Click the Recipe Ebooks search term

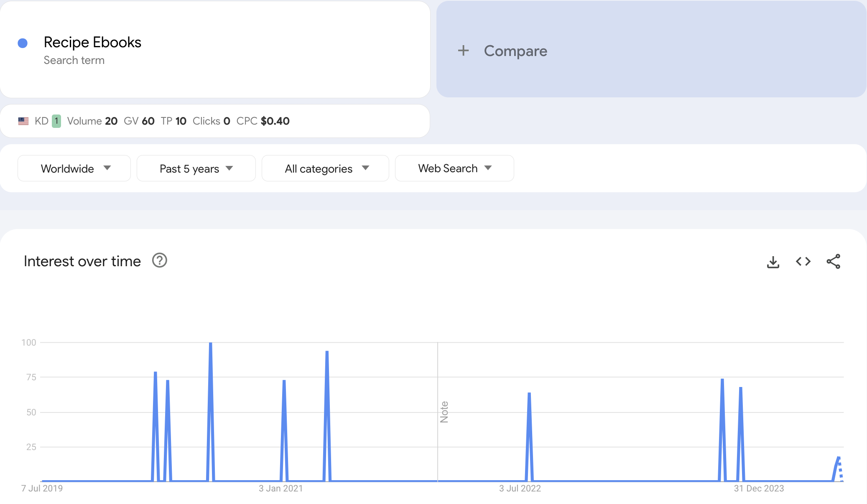92,42
